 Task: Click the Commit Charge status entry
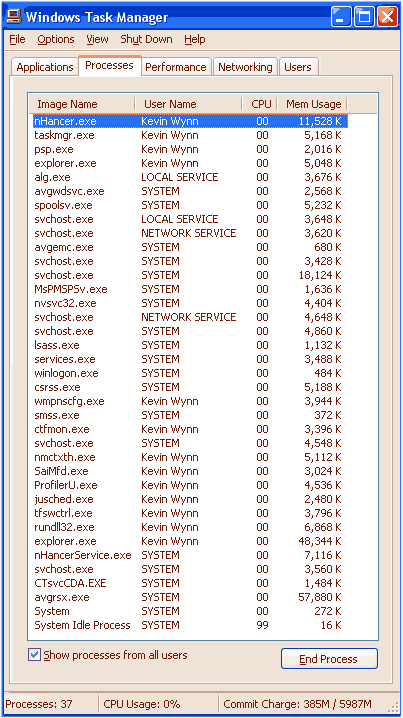[x=297, y=704]
